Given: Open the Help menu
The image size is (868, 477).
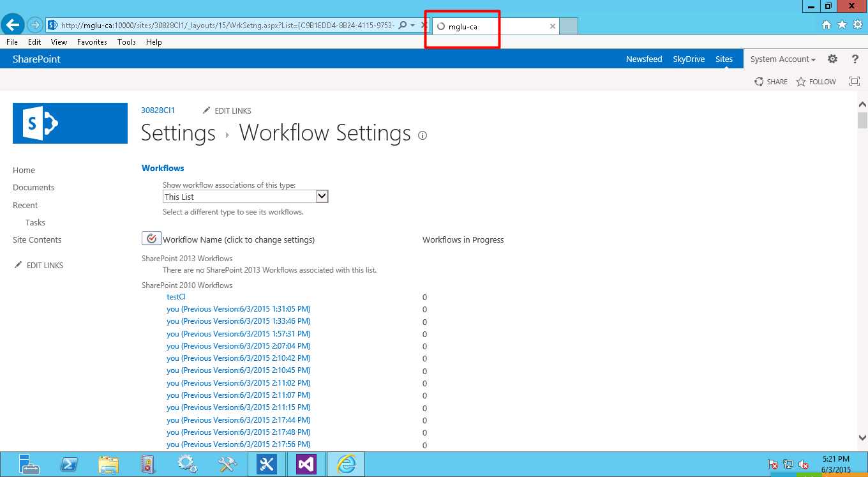Looking at the screenshot, I should [154, 42].
